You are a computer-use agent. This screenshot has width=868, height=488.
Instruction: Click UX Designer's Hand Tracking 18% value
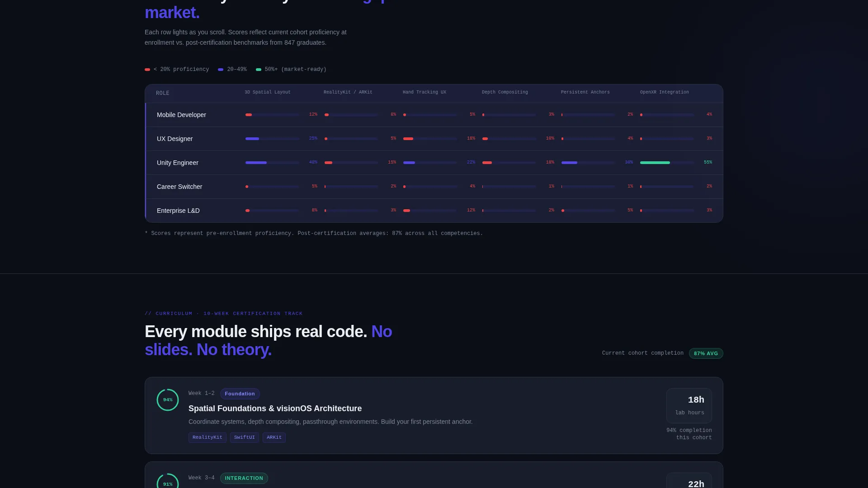pyautogui.click(x=471, y=139)
